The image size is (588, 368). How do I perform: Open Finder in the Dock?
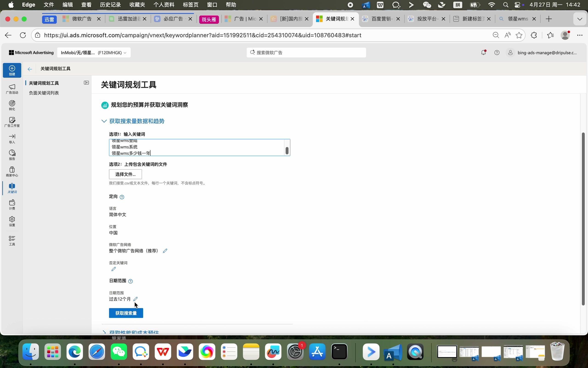[x=31, y=352]
